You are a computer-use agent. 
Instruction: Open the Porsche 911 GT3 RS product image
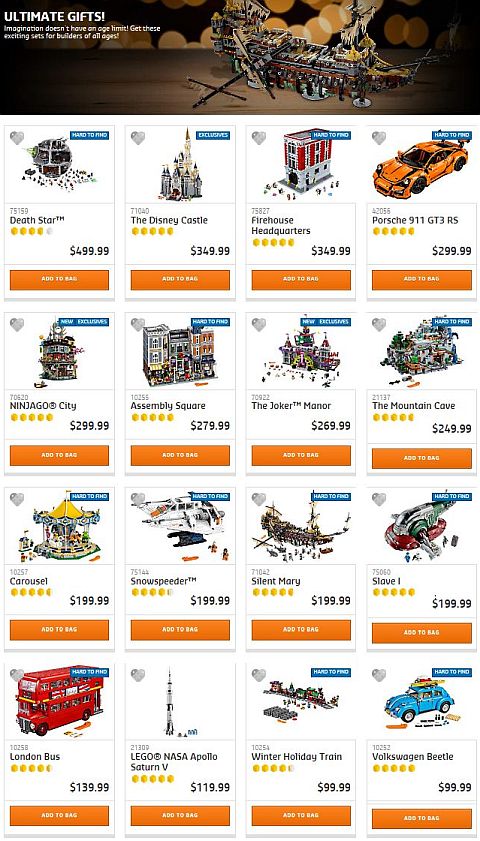(x=422, y=165)
